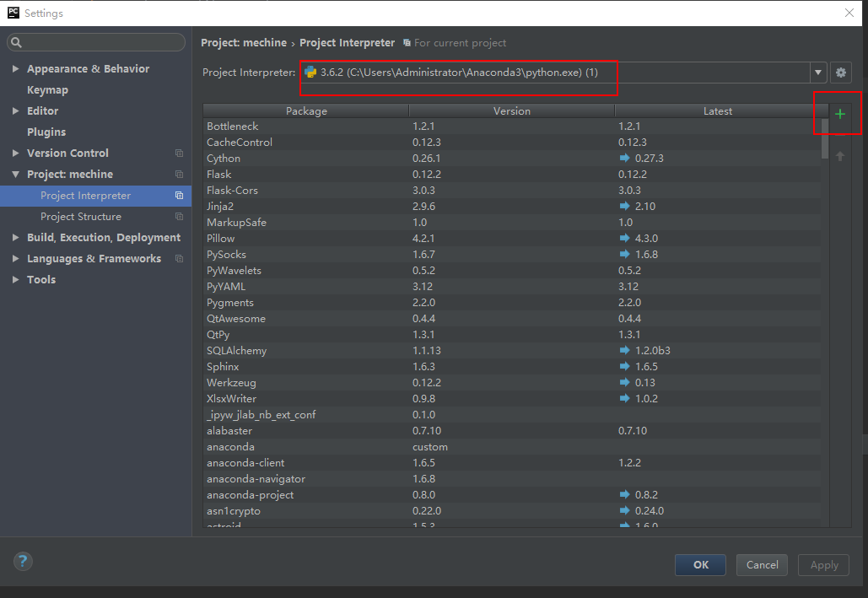Select the anaconda package with custom version
Screen dimensions: 868x598
pos(512,447)
